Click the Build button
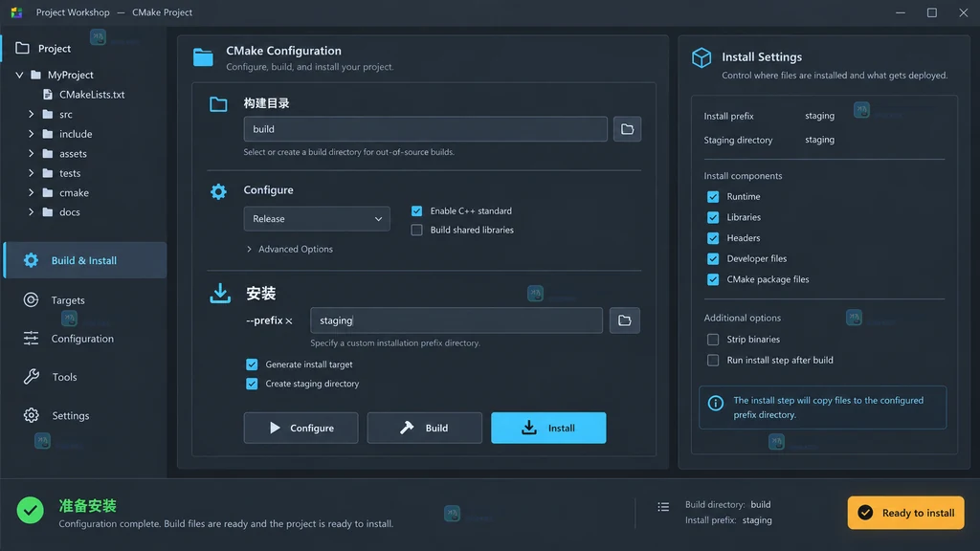 click(424, 428)
